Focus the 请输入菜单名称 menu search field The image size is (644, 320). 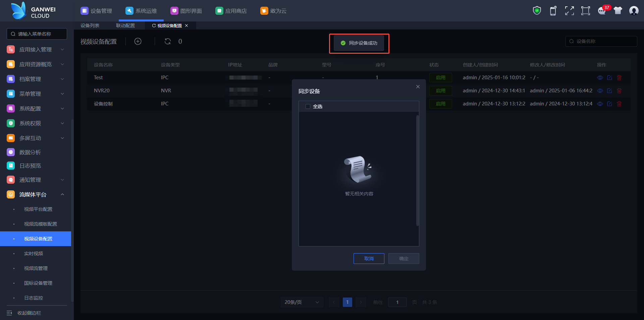[x=37, y=34]
